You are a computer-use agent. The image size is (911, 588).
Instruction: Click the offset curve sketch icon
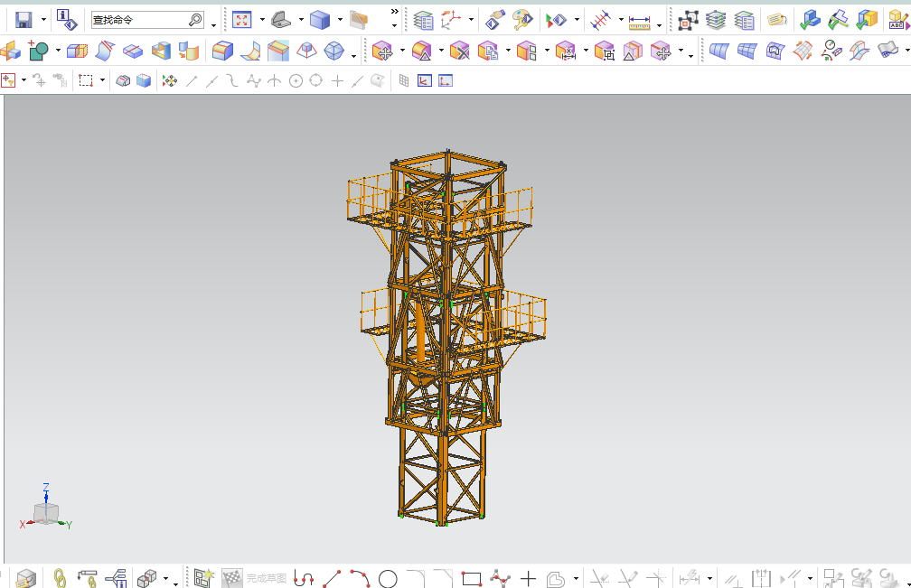pos(556,579)
